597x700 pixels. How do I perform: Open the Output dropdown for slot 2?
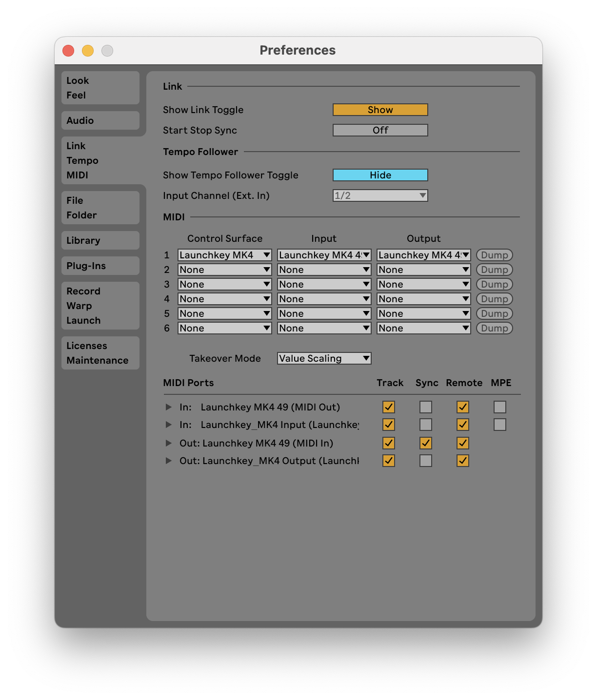click(424, 270)
